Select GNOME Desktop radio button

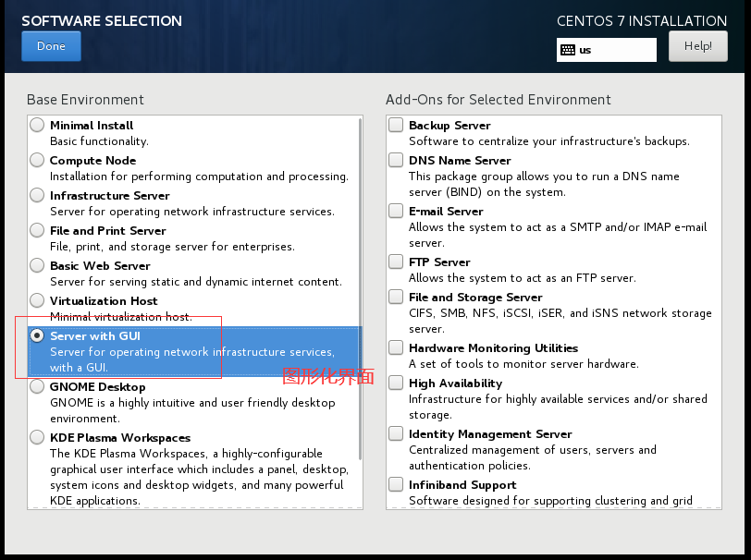click(x=37, y=386)
